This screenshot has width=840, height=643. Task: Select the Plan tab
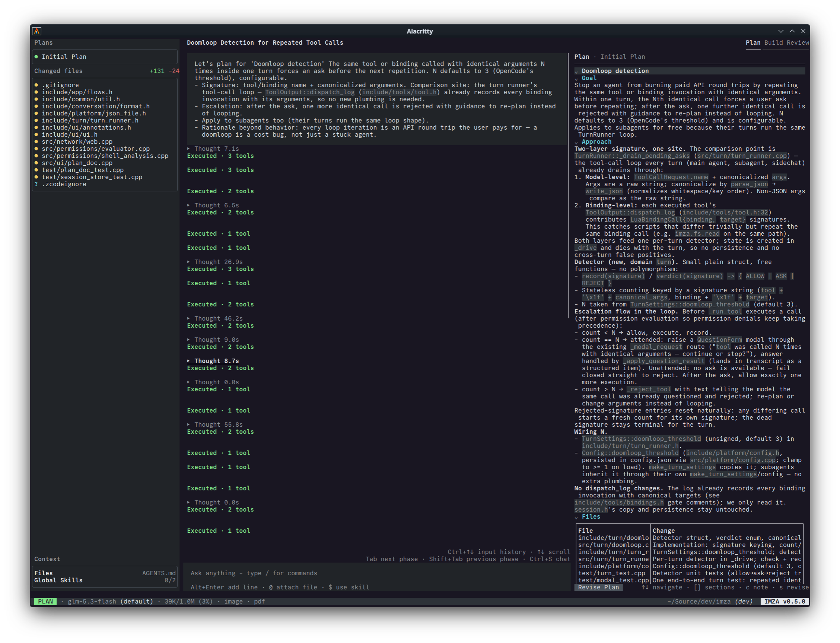coord(753,42)
